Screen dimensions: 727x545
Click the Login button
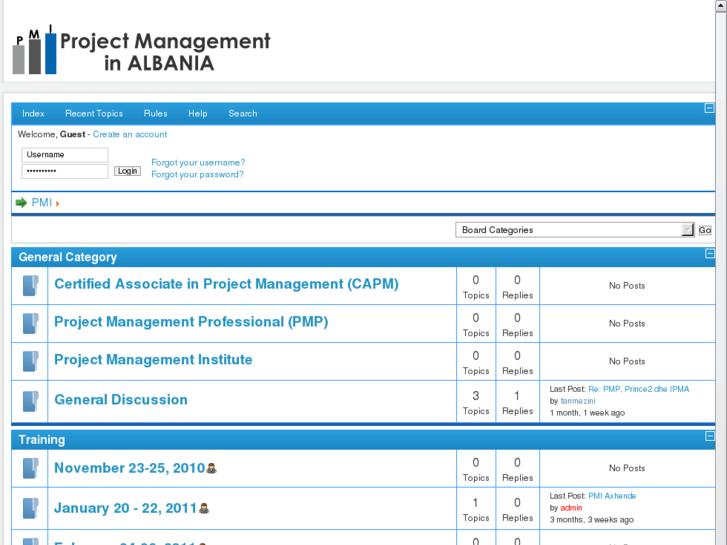128,171
